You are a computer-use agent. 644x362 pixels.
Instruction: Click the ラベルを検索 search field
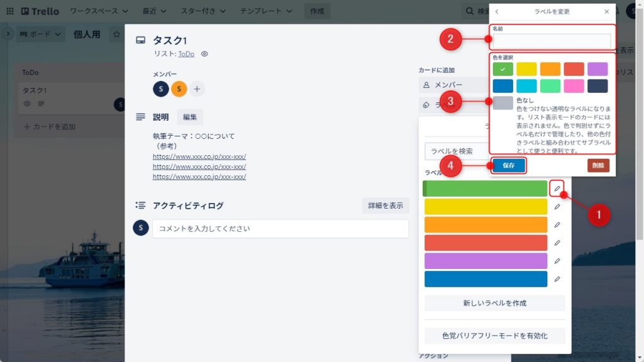tap(457, 151)
